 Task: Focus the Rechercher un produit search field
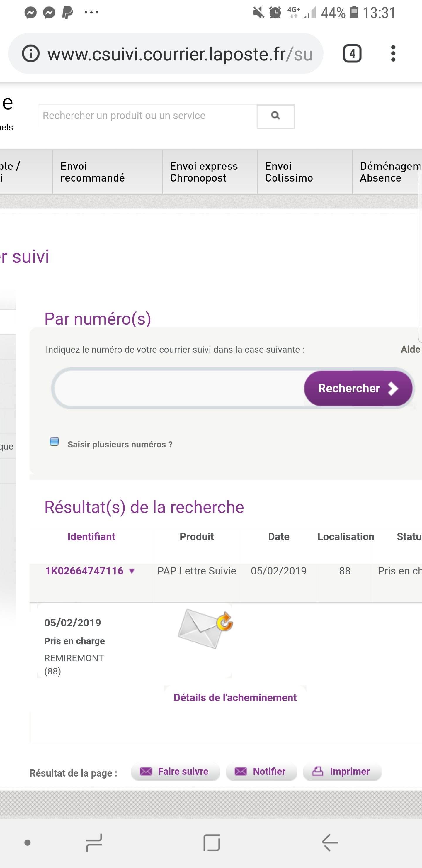[147, 116]
